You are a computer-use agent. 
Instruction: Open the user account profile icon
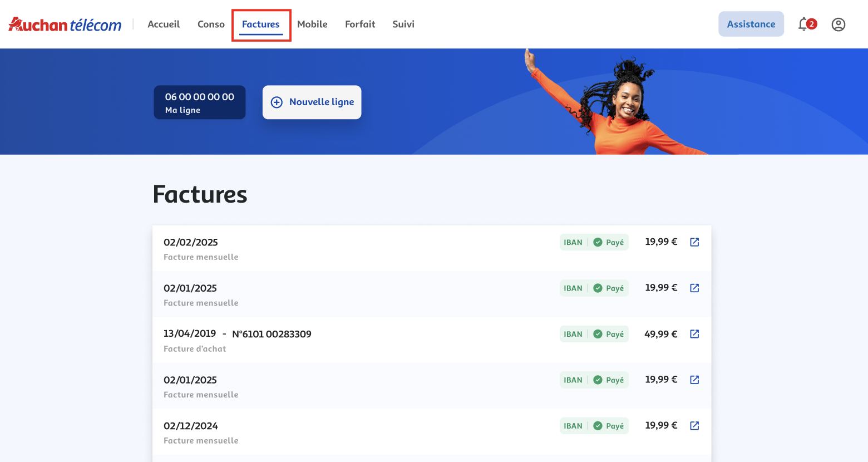coord(838,24)
